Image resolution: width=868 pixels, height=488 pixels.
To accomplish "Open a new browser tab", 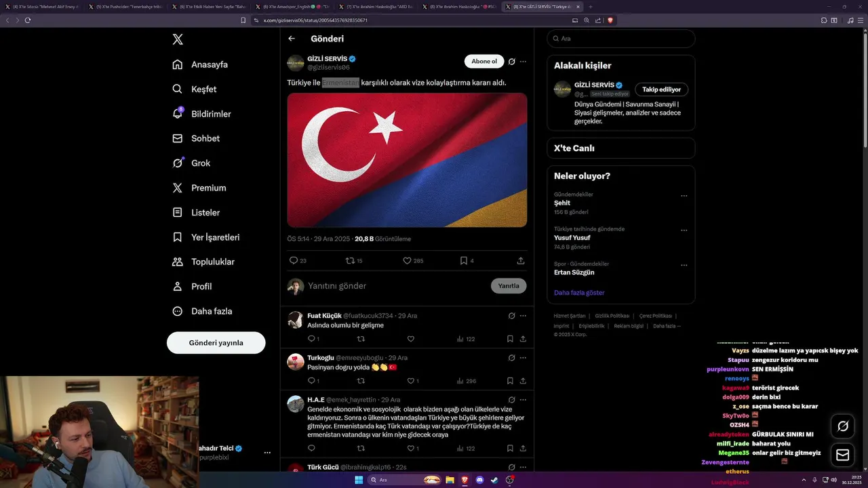I will coord(590,6).
